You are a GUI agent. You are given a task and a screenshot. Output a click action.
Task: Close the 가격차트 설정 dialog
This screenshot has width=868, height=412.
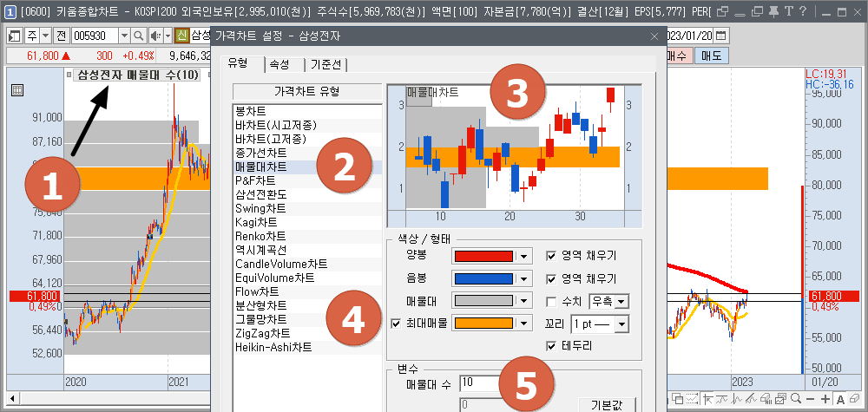tap(654, 36)
